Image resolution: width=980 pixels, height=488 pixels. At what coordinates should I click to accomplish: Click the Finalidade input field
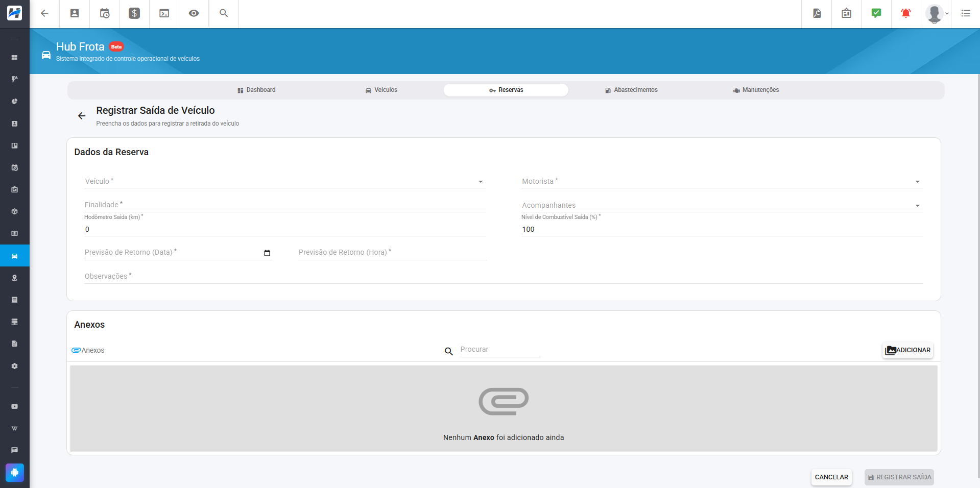[285, 205]
